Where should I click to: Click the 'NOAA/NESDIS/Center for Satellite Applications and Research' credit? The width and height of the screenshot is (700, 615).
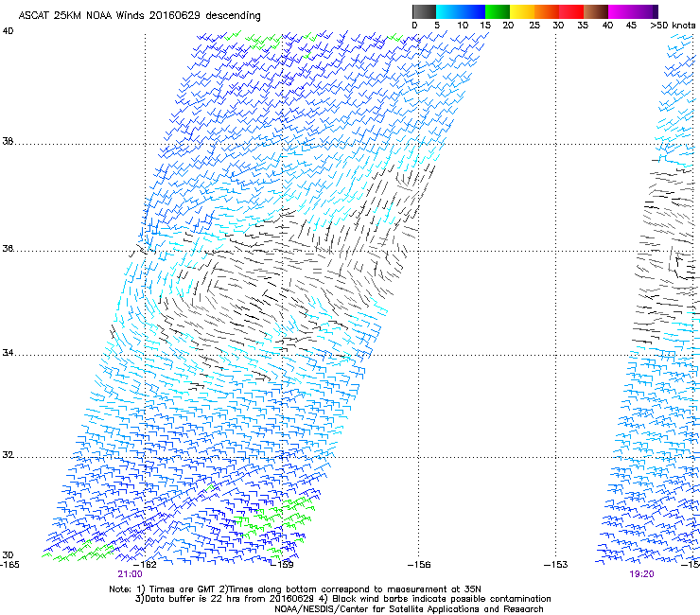pyautogui.click(x=409, y=609)
